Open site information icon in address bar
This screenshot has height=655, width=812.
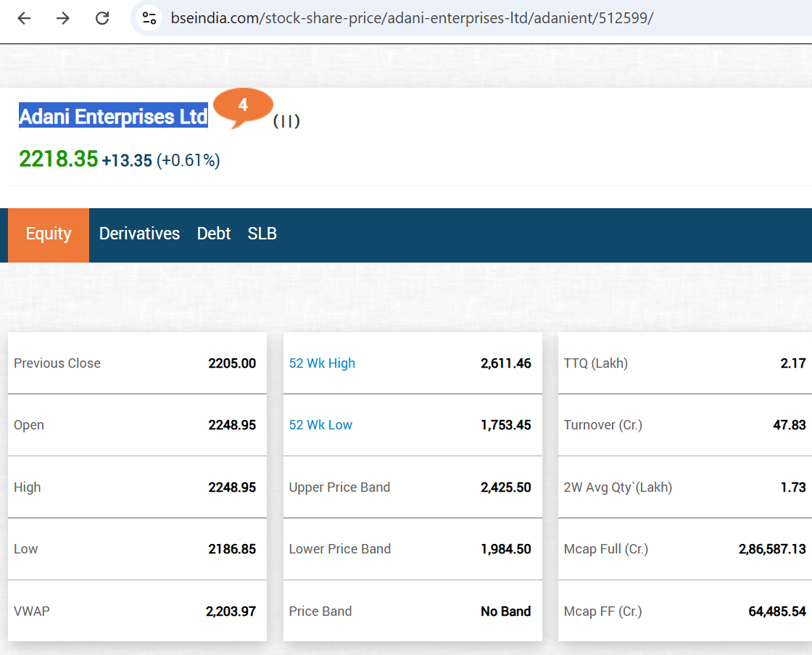tap(149, 19)
